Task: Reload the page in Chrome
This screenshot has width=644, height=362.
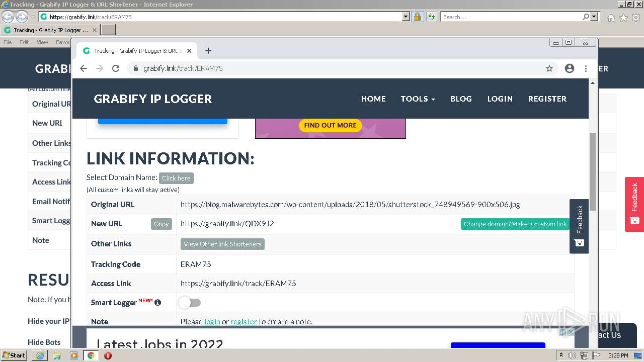Action: [x=116, y=68]
